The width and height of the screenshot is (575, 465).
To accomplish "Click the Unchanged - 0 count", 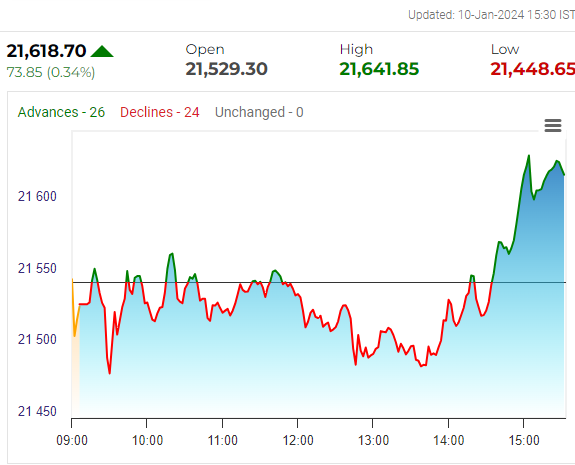I will tap(259, 112).
